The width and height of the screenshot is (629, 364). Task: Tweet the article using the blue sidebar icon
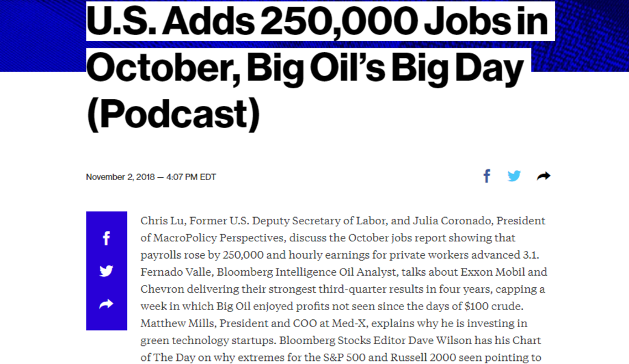point(106,271)
